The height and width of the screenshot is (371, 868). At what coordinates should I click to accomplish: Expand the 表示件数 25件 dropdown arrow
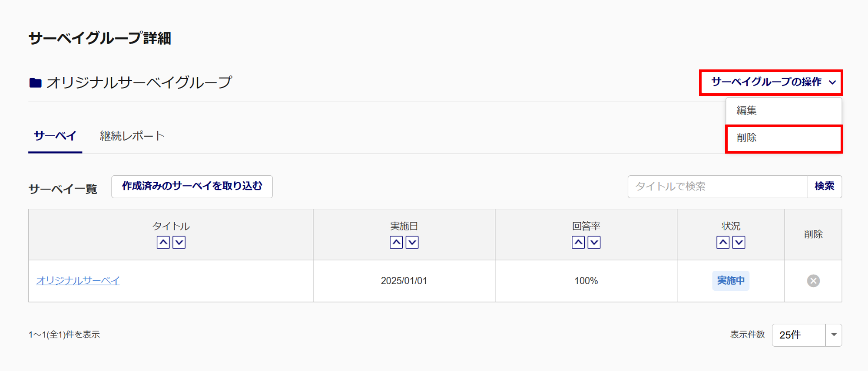834,335
